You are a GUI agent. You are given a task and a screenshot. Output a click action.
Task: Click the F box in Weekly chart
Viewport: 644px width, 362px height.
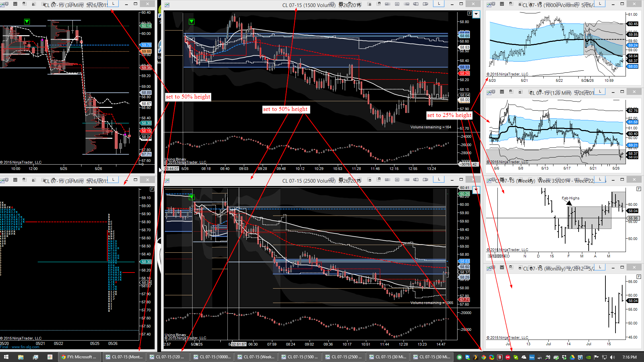click(x=639, y=189)
